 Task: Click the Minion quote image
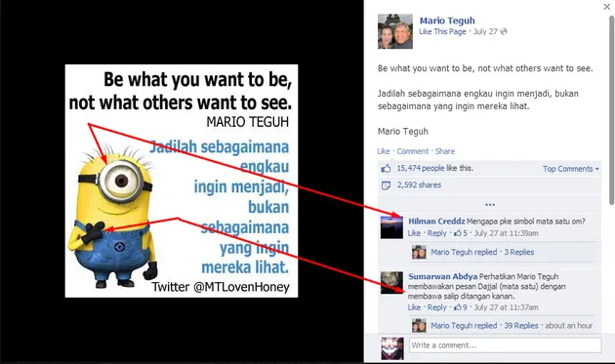coord(182,181)
